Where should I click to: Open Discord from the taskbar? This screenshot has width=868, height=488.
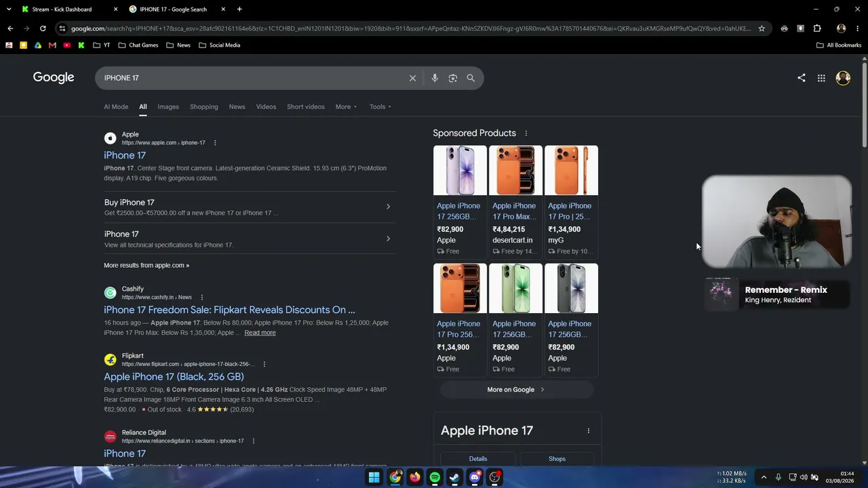click(x=475, y=477)
